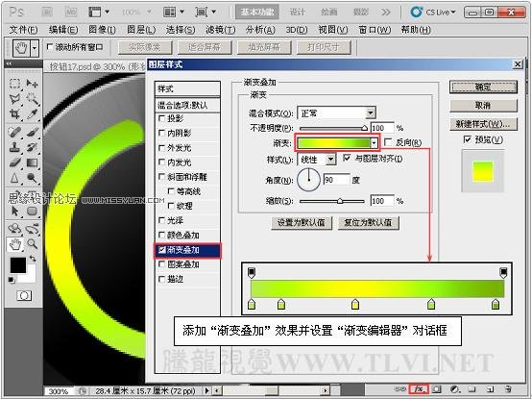Select the Crop tool

point(14,114)
